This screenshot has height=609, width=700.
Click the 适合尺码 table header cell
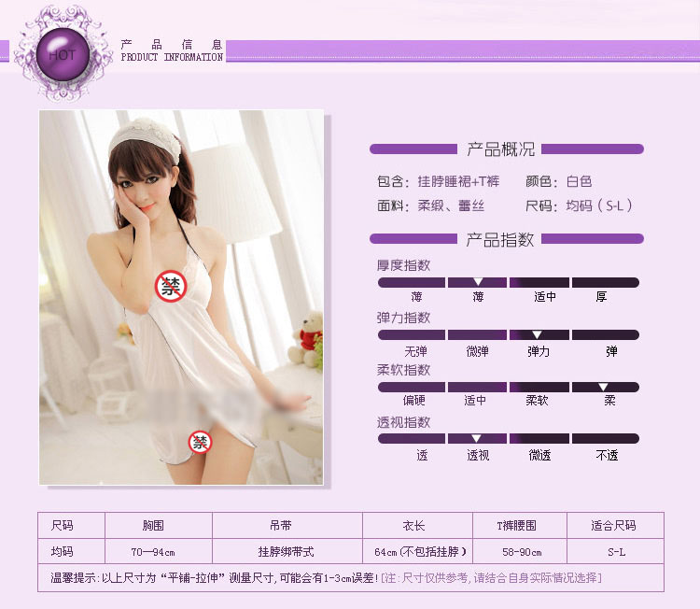613,526
